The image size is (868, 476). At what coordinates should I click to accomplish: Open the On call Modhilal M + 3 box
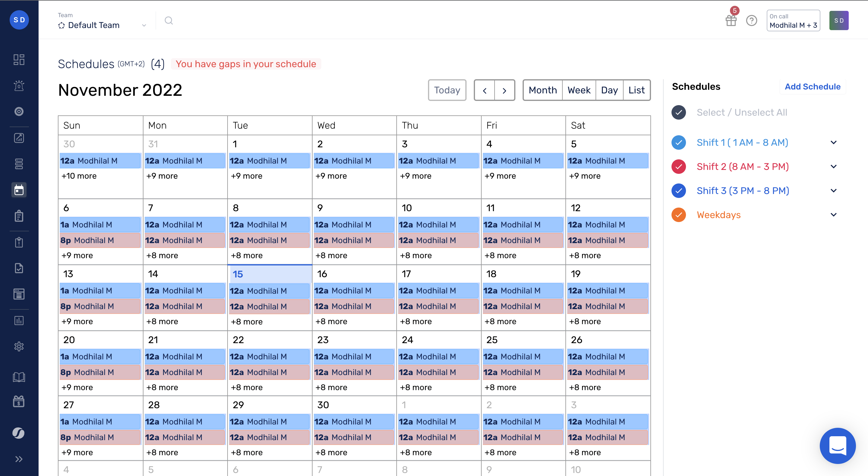(793, 20)
